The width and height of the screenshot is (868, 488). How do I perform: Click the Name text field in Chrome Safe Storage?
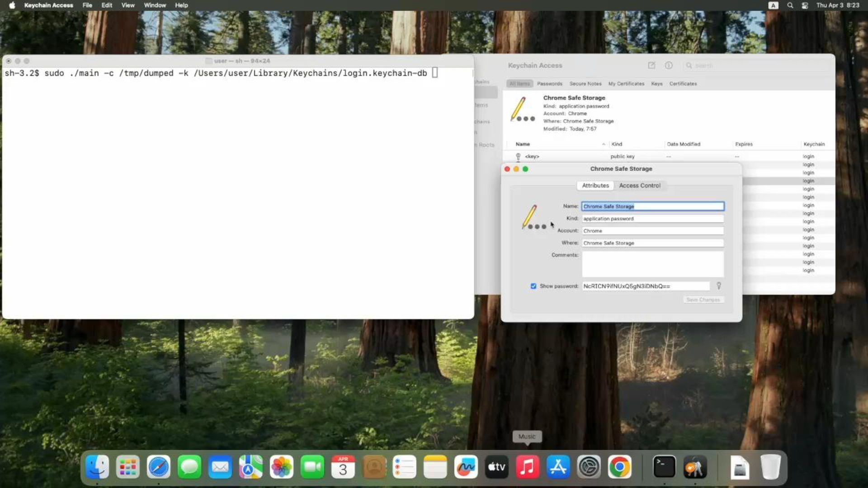(653, 206)
